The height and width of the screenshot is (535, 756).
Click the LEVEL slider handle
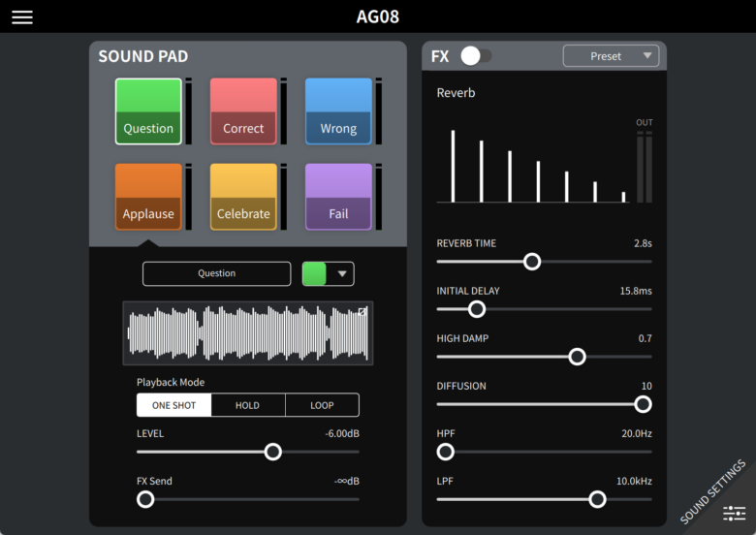pyautogui.click(x=273, y=452)
